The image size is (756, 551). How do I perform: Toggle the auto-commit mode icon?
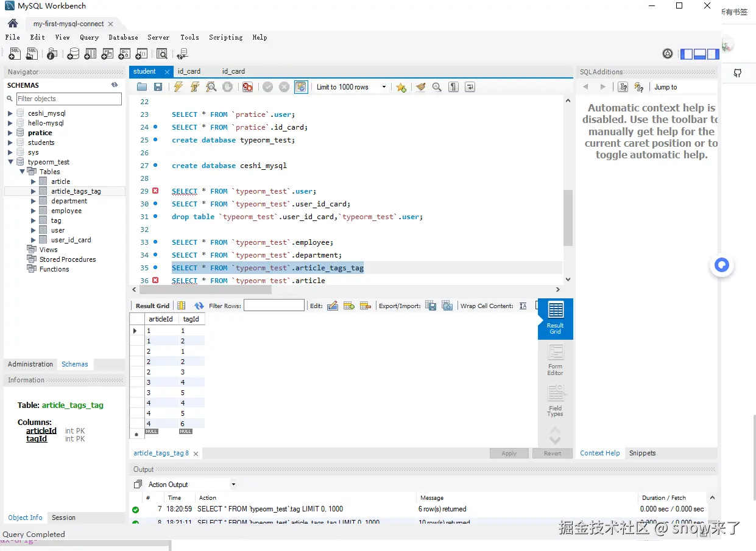[x=301, y=87]
